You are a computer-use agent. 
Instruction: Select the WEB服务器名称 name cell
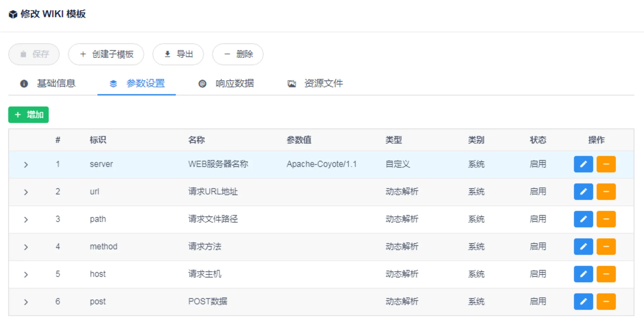coord(218,164)
